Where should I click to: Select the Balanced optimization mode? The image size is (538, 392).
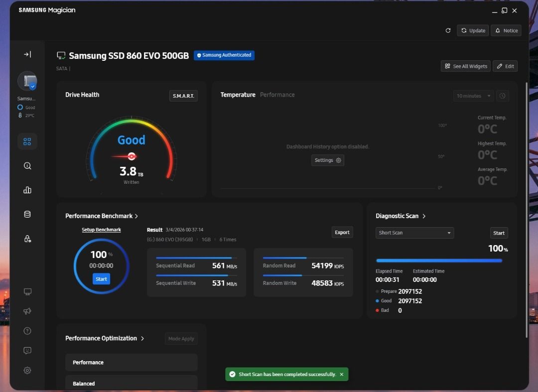point(132,384)
